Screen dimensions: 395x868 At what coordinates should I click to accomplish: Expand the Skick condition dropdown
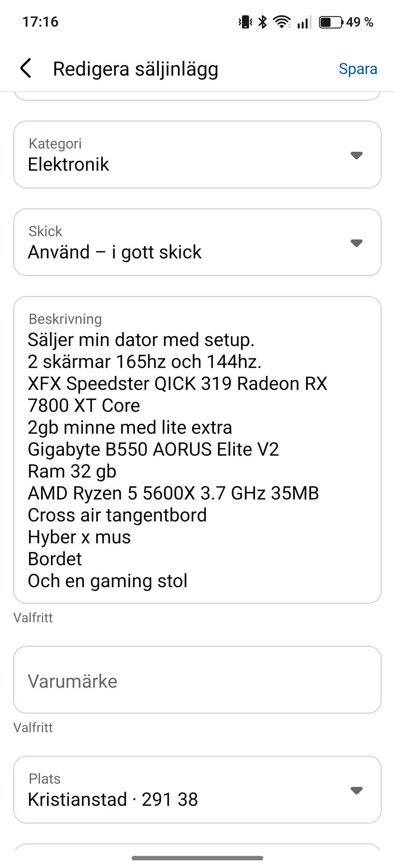(197, 242)
